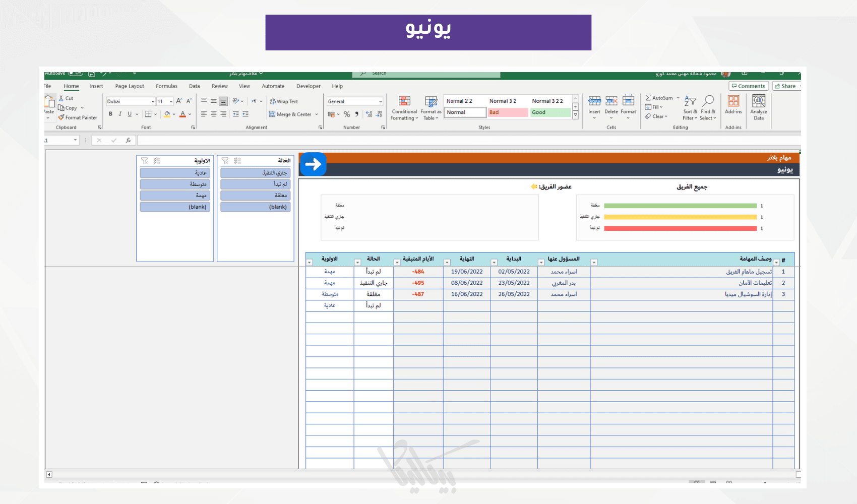Click Increase Font Size icon

pos(179,101)
